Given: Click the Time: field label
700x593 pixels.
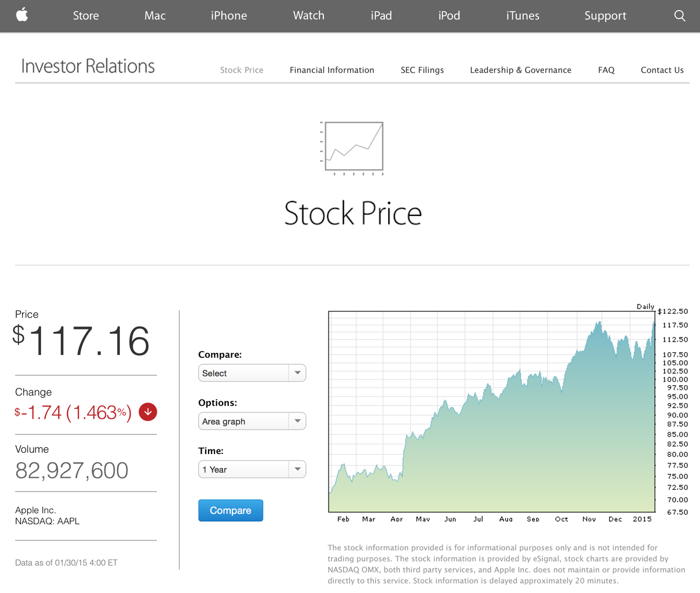Looking at the screenshot, I should coord(211,451).
